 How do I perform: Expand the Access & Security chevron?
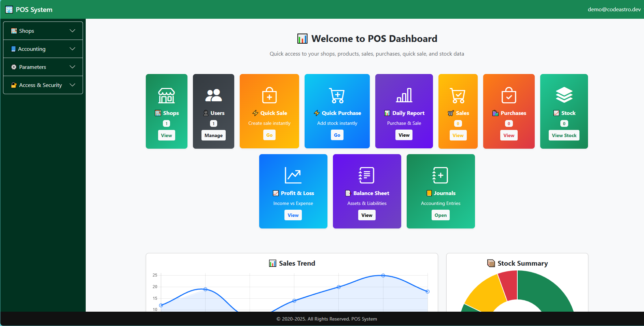(x=72, y=85)
